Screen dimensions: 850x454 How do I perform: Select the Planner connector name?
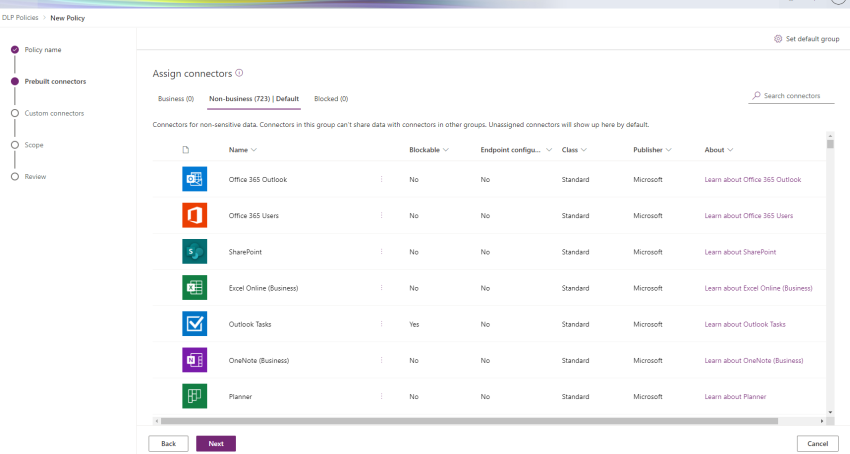point(240,397)
